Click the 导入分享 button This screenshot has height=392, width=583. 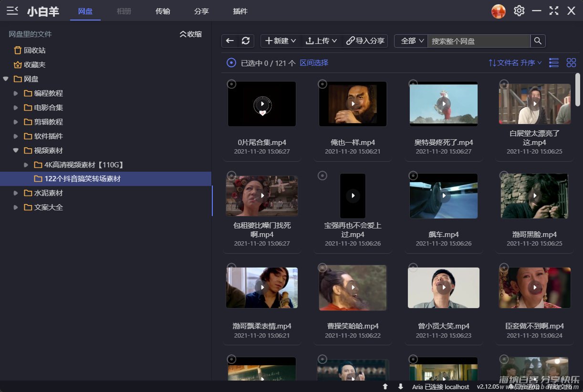pyautogui.click(x=365, y=41)
